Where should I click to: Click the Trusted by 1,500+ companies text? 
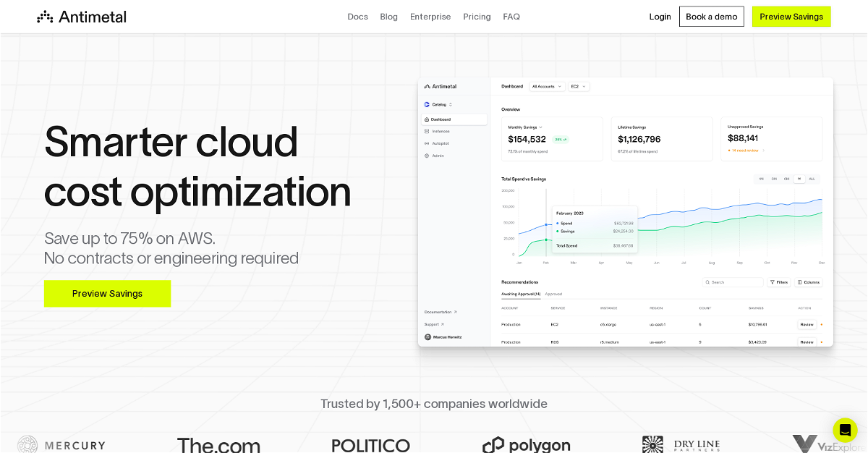434,404
